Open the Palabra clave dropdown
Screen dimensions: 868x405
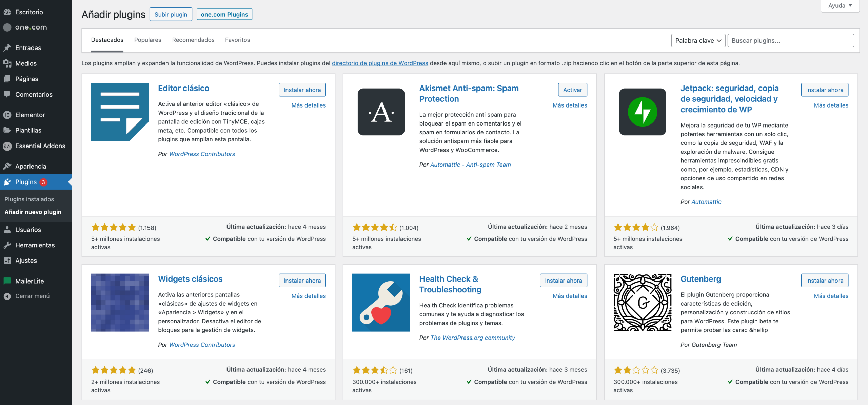(698, 40)
